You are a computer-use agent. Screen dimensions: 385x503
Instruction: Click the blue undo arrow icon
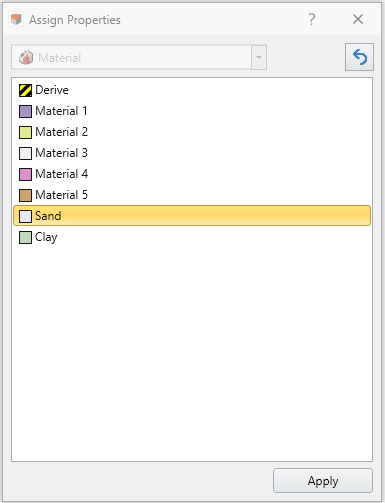pyautogui.click(x=359, y=57)
